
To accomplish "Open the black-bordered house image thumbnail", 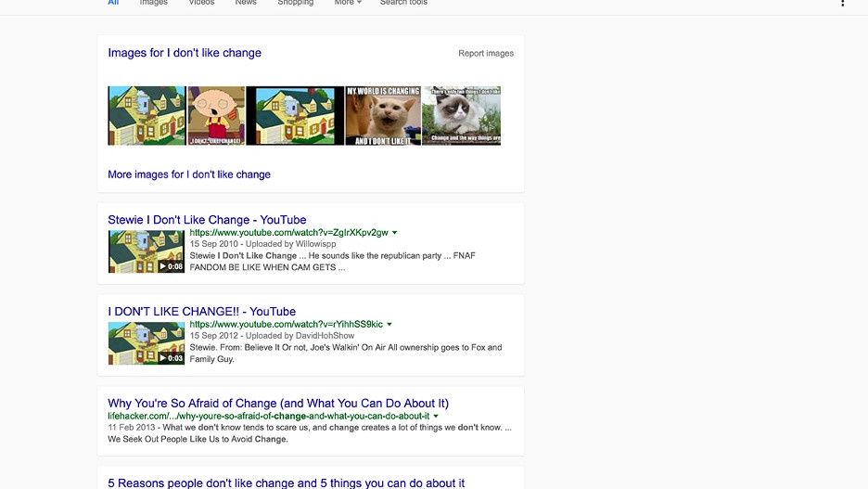I will coord(295,116).
